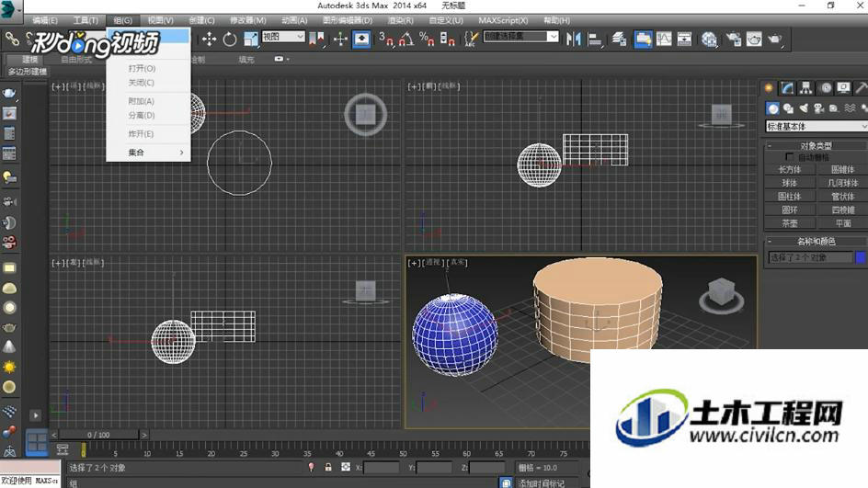Click the Mirror tool icon
The height and width of the screenshot is (488, 868).
click(574, 39)
